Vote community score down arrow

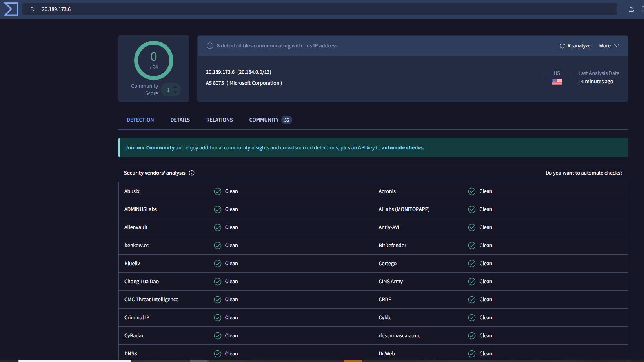[x=175, y=93]
